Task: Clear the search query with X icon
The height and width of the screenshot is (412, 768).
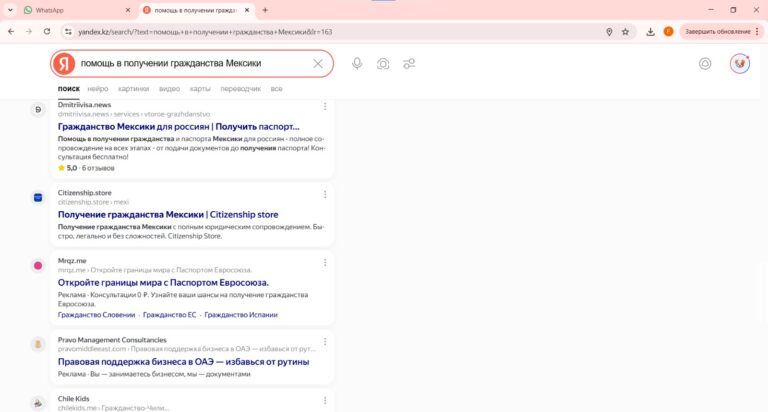Action: coord(318,63)
